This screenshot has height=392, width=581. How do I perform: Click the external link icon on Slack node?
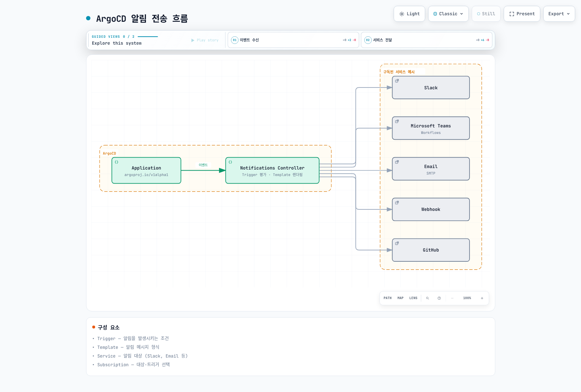(397, 81)
